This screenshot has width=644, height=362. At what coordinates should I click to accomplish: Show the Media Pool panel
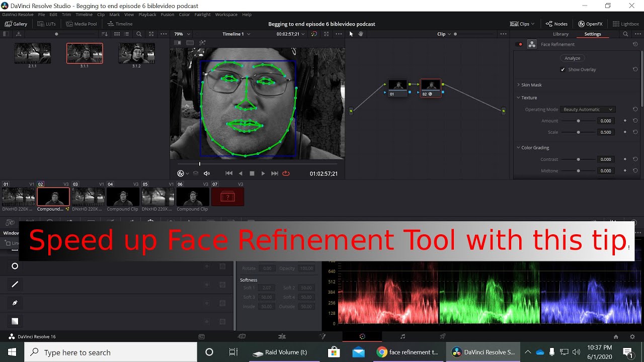click(81, 24)
